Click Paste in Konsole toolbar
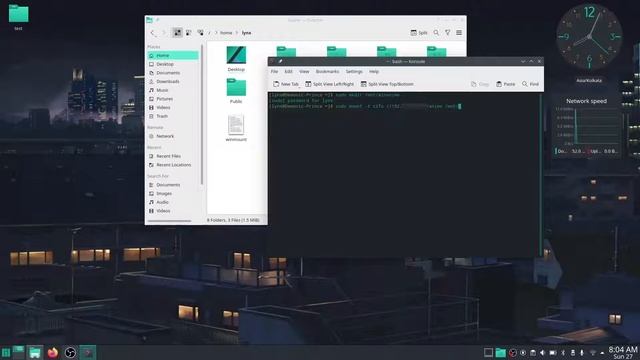This screenshot has height=360, width=640. tap(505, 84)
